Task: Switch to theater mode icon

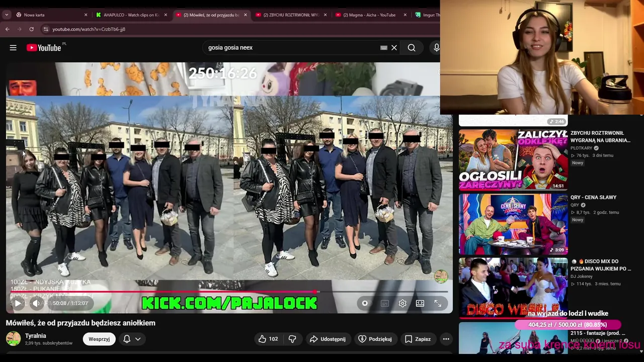Action: 420,303
